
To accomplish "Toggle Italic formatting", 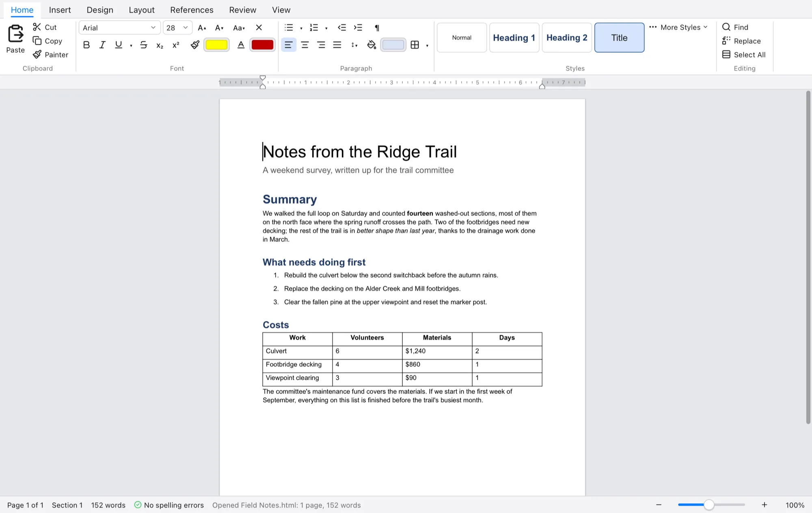I will point(102,45).
